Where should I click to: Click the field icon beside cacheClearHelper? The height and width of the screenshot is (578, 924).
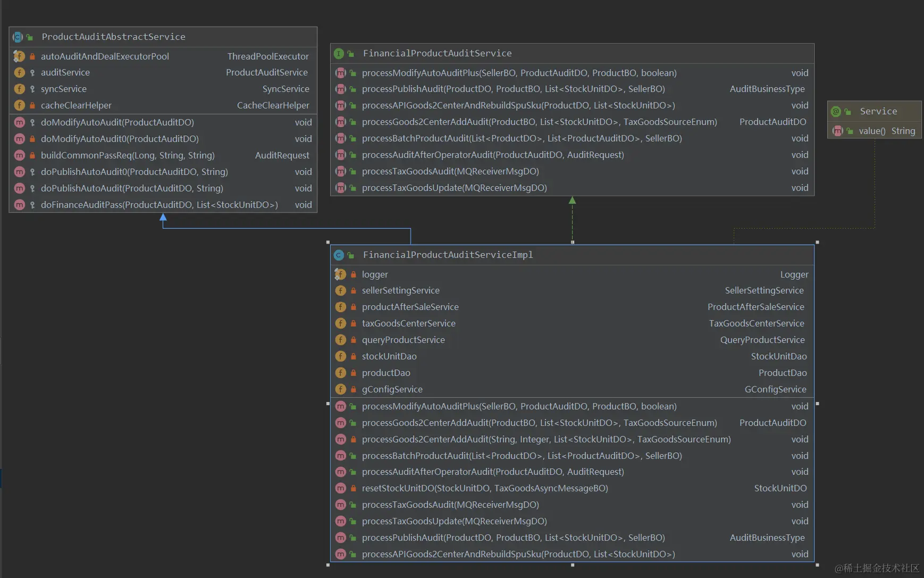point(19,105)
